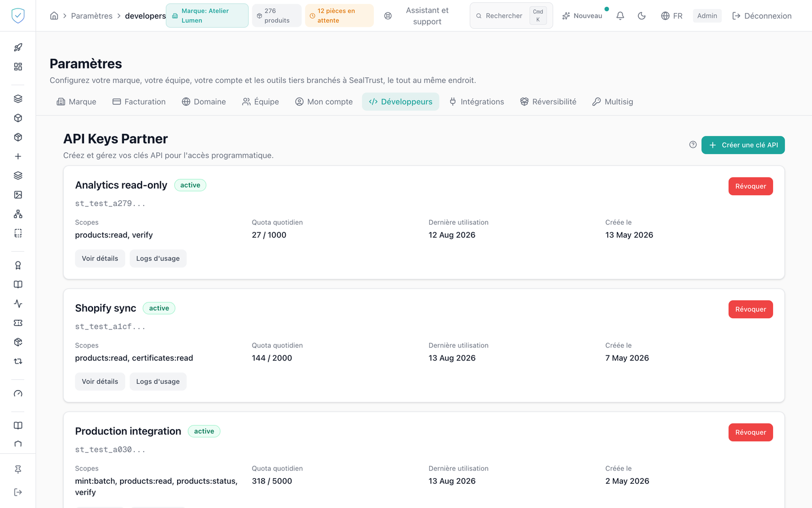Open the rocket icon in sidebar

[18, 47]
